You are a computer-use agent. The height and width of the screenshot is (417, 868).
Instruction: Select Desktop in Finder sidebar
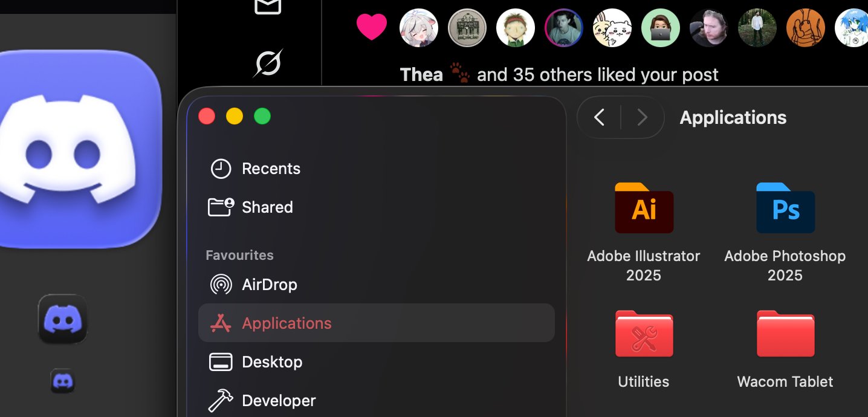point(376,362)
